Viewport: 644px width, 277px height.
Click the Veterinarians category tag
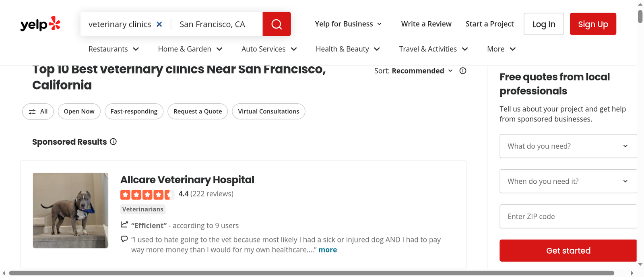tap(143, 209)
